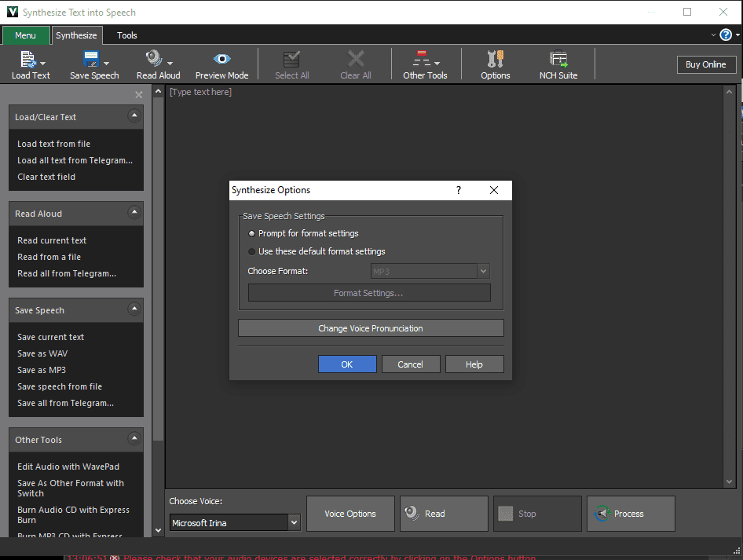Open the green Menu tab
743x560 pixels.
26,35
